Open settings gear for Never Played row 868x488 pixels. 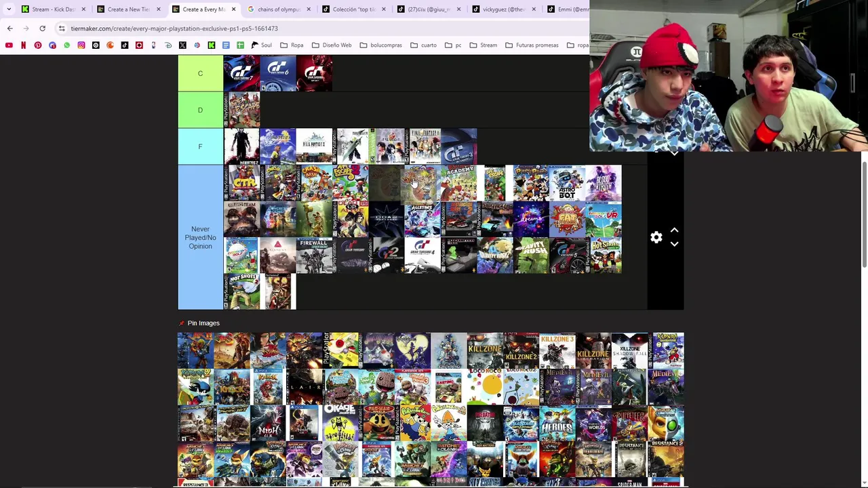[656, 238]
